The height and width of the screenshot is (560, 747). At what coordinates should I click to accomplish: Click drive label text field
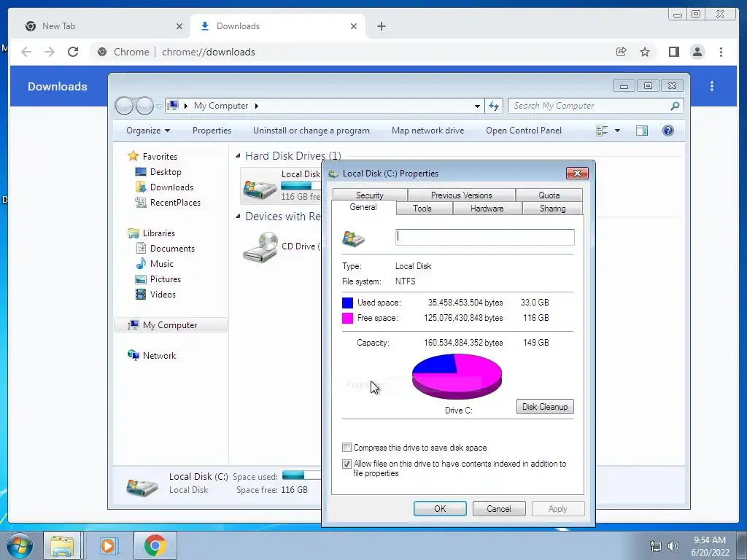[485, 237]
